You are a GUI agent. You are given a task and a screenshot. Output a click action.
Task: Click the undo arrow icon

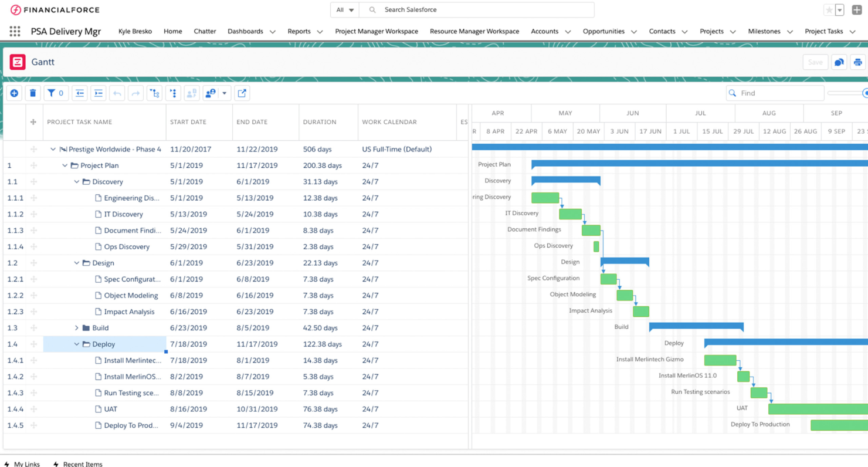coord(117,93)
